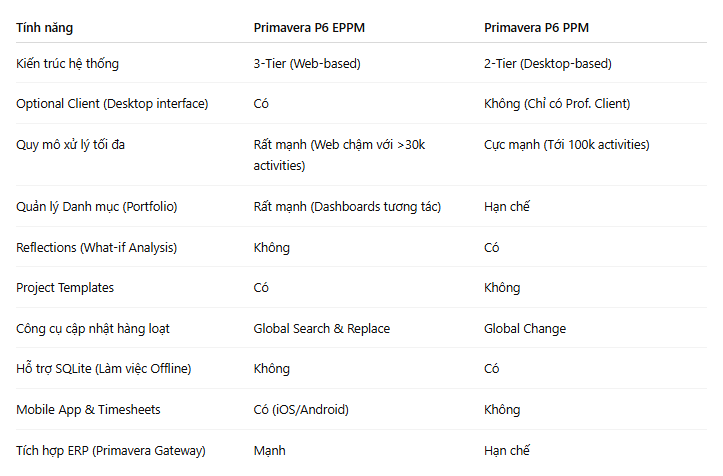Click 'Mobile App & Timesheets' row label

(x=88, y=409)
